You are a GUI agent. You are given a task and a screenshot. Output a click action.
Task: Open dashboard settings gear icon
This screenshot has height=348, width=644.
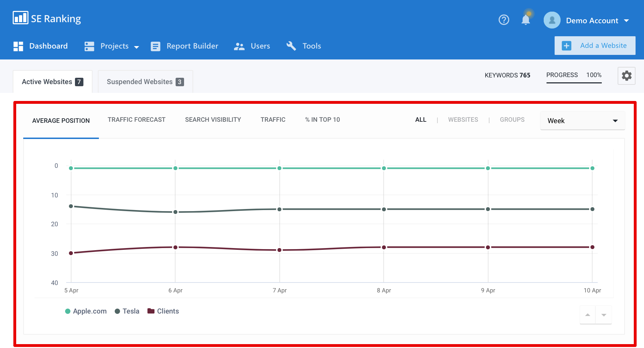[x=626, y=76]
